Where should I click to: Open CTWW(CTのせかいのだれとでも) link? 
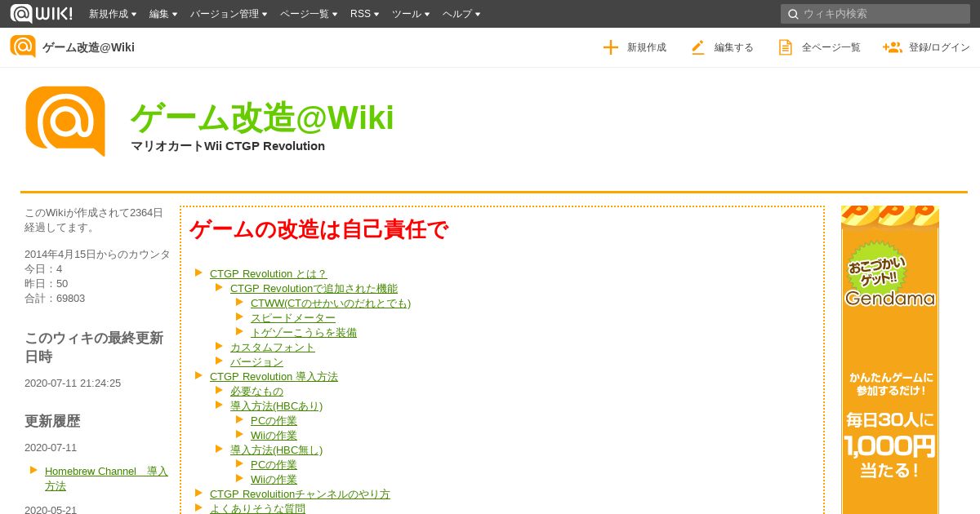click(331, 303)
